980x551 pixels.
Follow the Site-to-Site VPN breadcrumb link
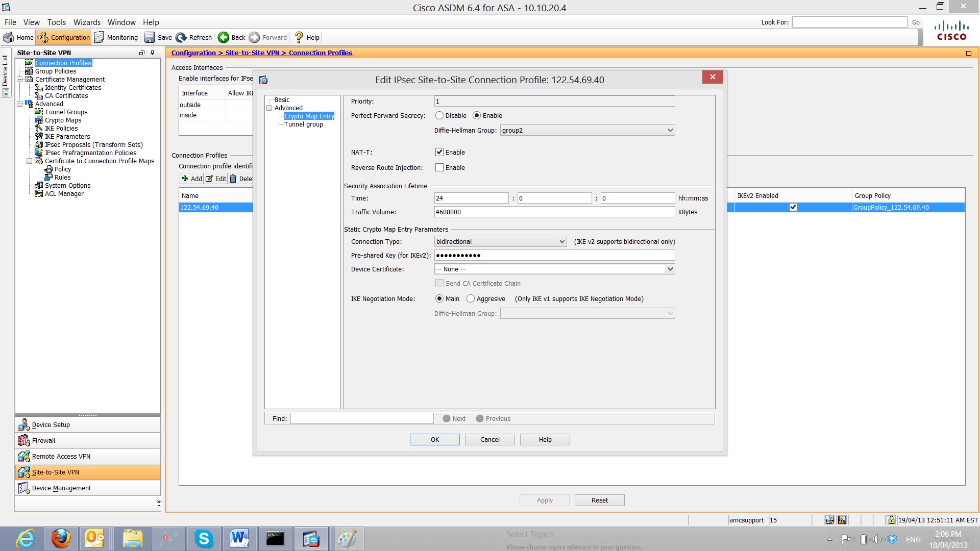coord(252,53)
